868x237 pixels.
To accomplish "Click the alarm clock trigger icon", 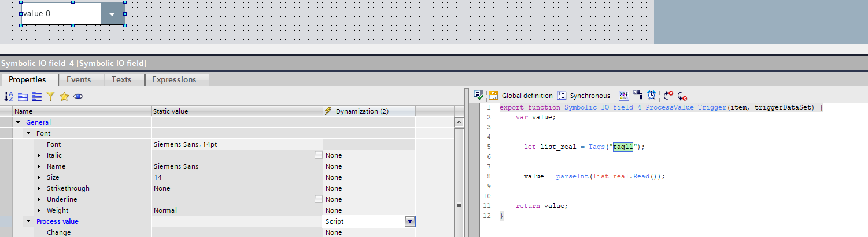I will coord(651,96).
